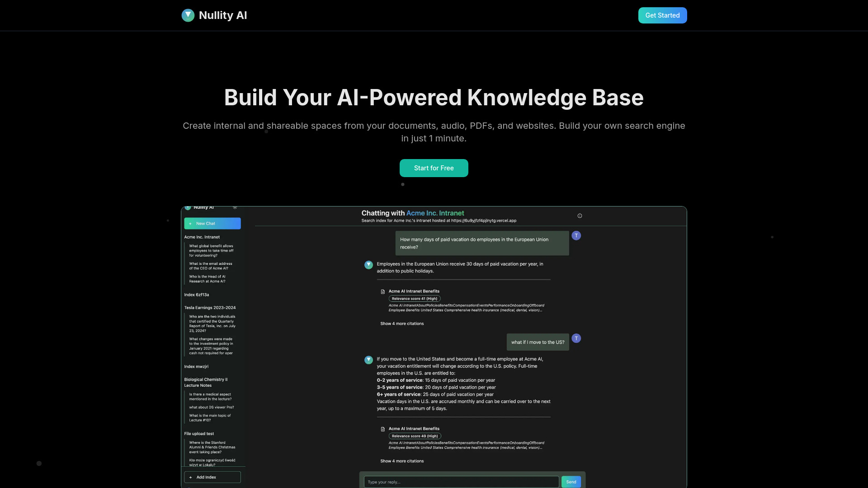
Task: Click the Nullity AI bot avatar icon
Action: pyautogui.click(x=368, y=264)
